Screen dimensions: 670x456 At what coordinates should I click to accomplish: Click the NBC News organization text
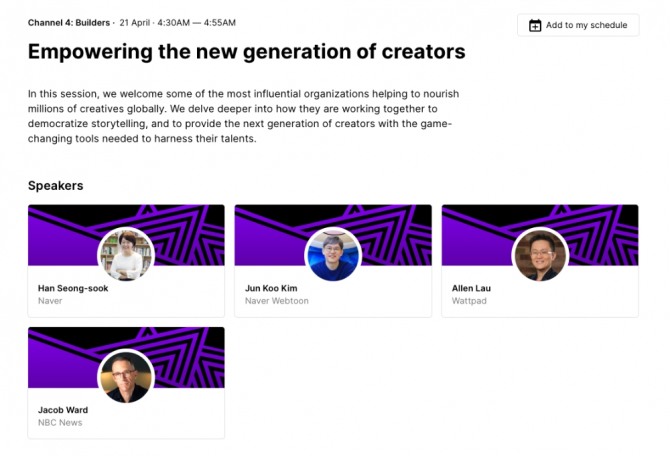[x=60, y=423]
